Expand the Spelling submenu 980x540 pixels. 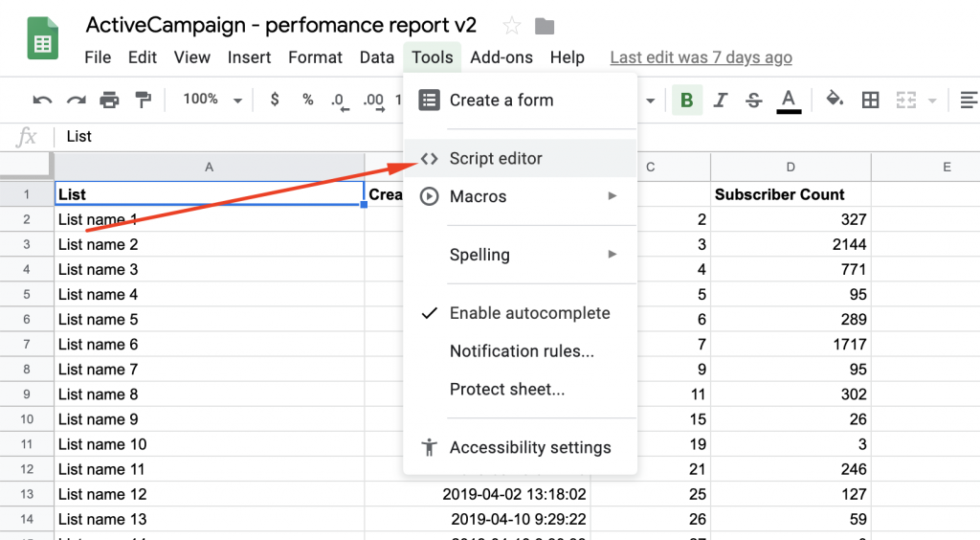click(x=520, y=255)
